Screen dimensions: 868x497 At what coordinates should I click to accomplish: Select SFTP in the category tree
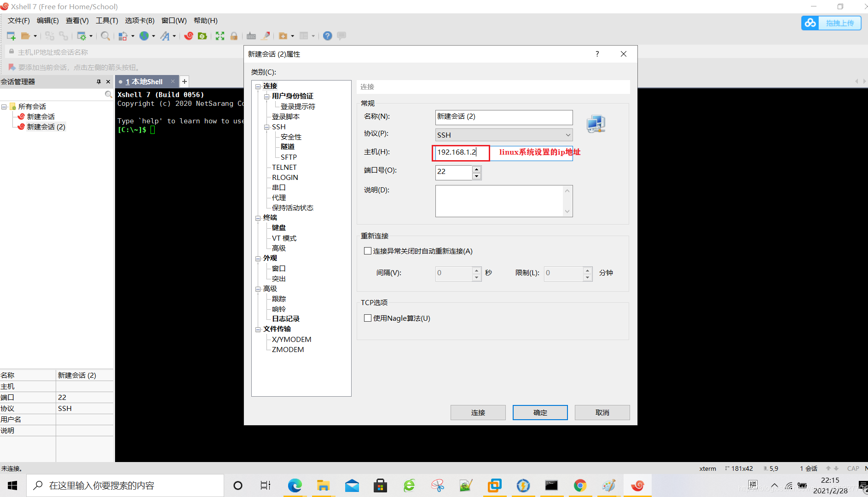[x=289, y=157]
